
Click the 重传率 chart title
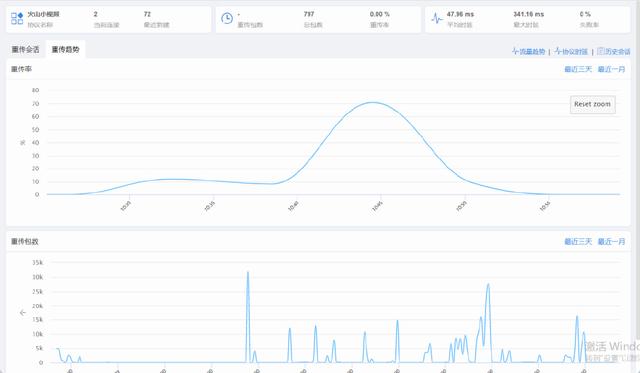coord(21,69)
